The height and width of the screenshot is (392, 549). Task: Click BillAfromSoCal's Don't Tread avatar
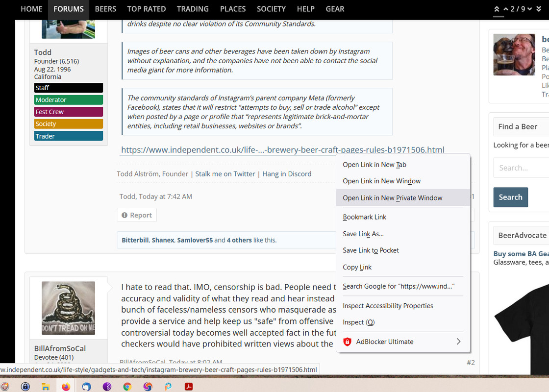pos(68,308)
